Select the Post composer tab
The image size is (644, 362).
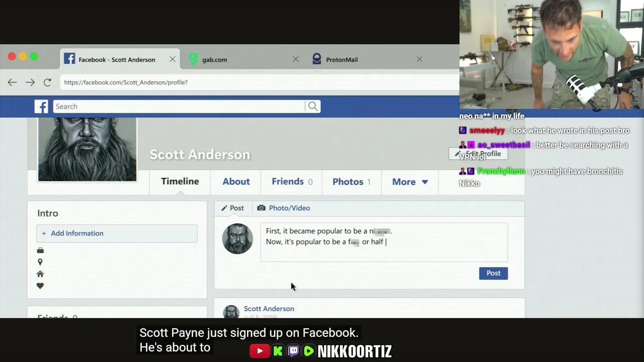pyautogui.click(x=232, y=208)
